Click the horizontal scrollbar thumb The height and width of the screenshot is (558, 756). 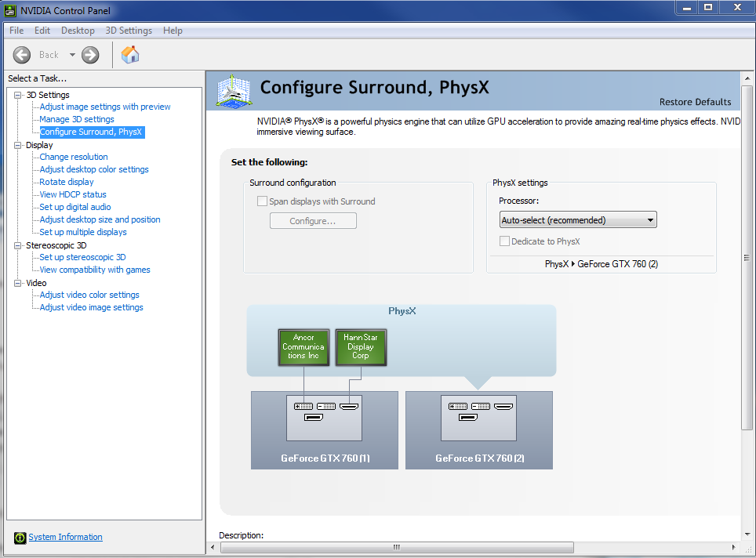397,547
